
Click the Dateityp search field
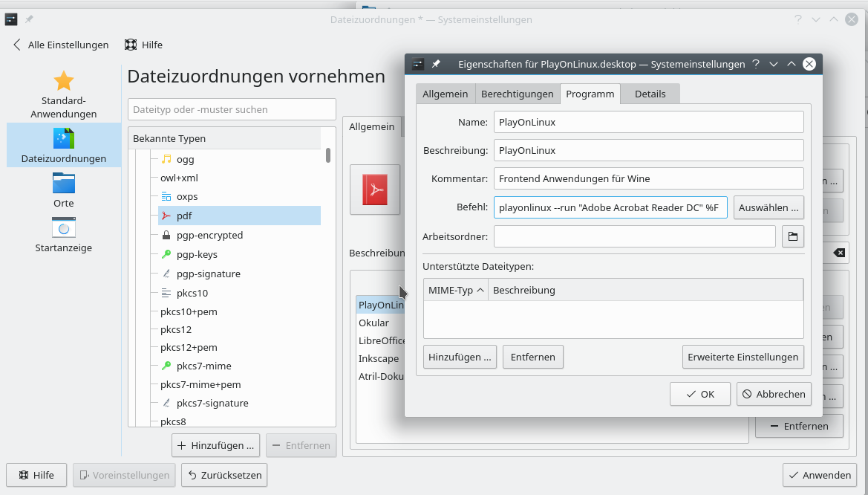pyautogui.click(x=232, y=109)
